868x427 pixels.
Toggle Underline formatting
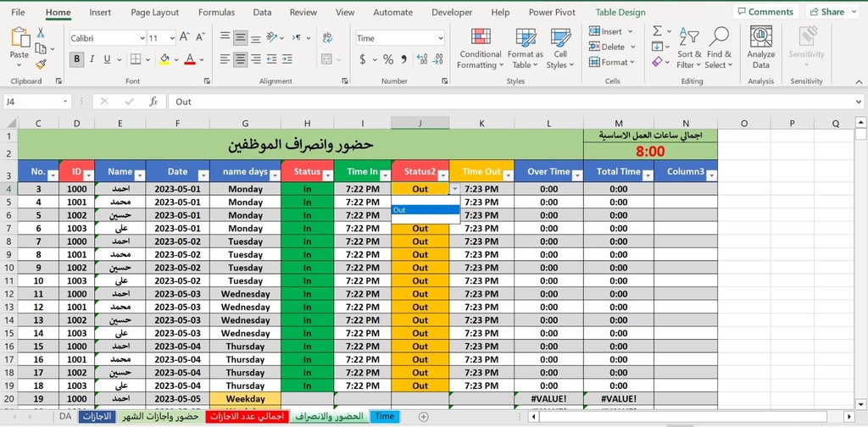coord(106,59)
